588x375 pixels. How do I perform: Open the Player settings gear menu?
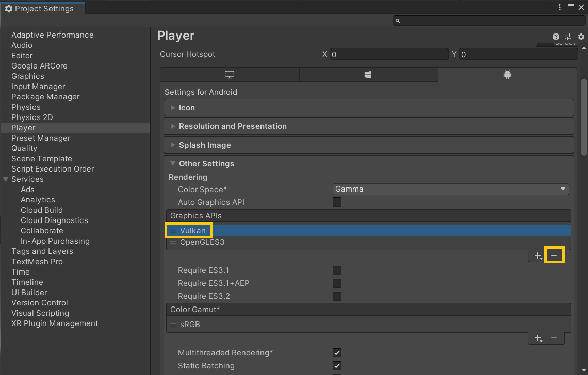(x=581, y=37)
